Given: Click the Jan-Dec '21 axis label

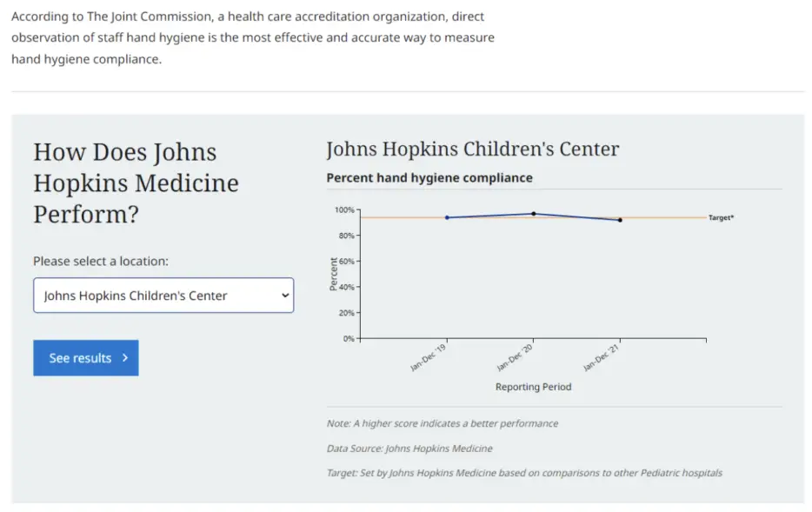Looking at the screenshot, I should click(599, 359).
